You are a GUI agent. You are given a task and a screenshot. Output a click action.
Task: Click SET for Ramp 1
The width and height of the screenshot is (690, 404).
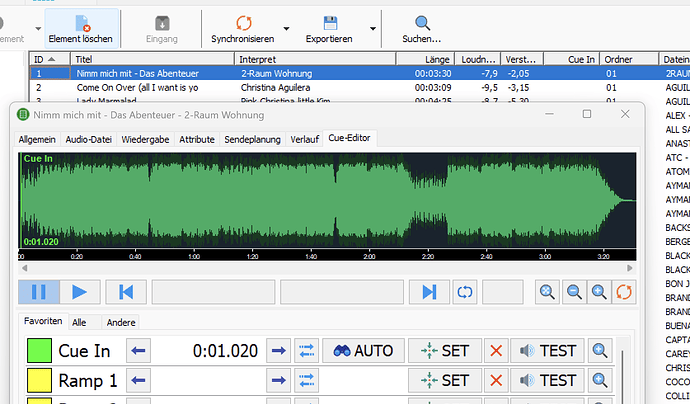(445, 380)
